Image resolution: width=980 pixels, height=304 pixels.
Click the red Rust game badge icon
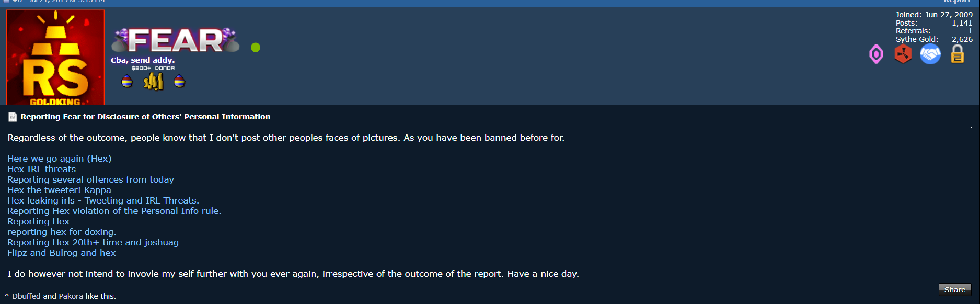click(903, 54)
